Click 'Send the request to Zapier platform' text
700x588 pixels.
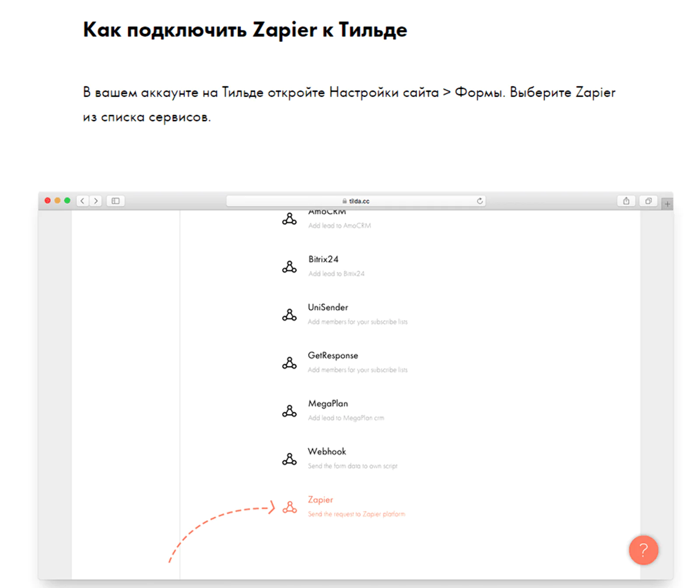point(357,514)
